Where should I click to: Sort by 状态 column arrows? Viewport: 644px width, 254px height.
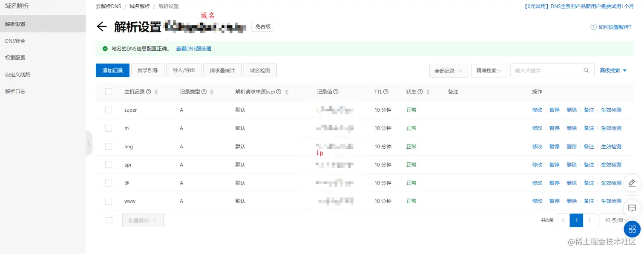point(428,92)
